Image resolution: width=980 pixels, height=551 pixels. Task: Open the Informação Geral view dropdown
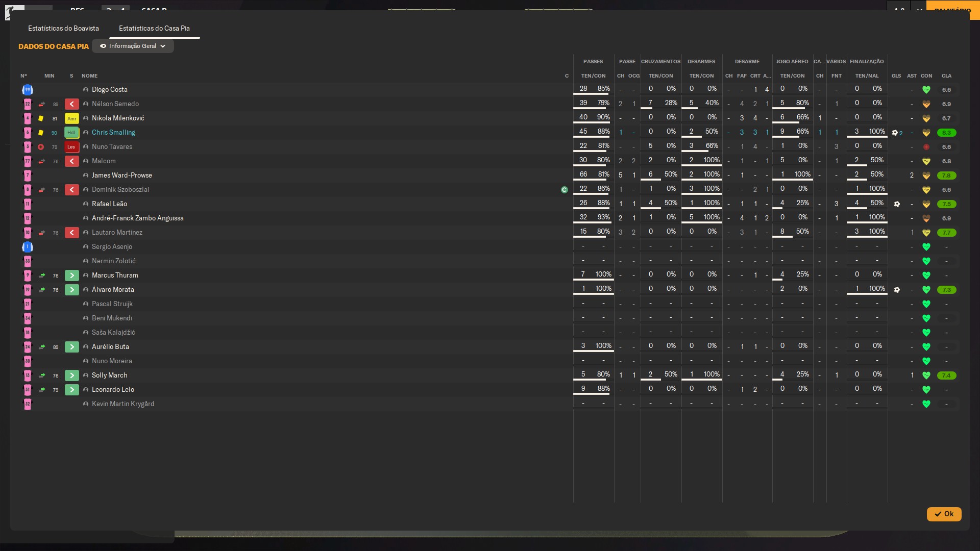[133, 46]
